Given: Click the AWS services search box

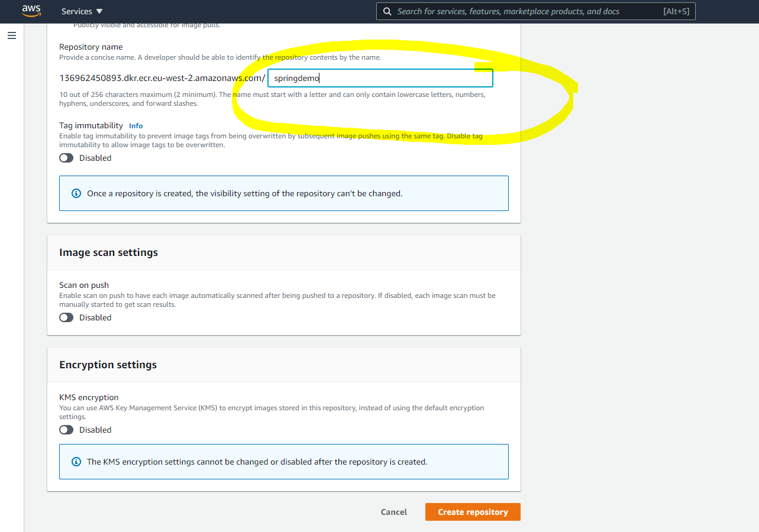Looking at the screenshot, I should [x=536, y=11].
